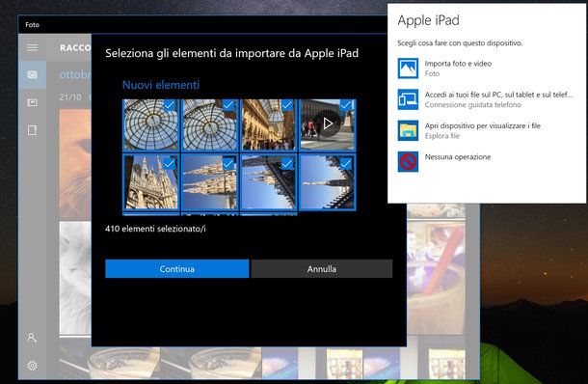Click the Importa foto e video icon
This screenshot has width=588, height=384.
pyautogui.click(x=408, y=68)
